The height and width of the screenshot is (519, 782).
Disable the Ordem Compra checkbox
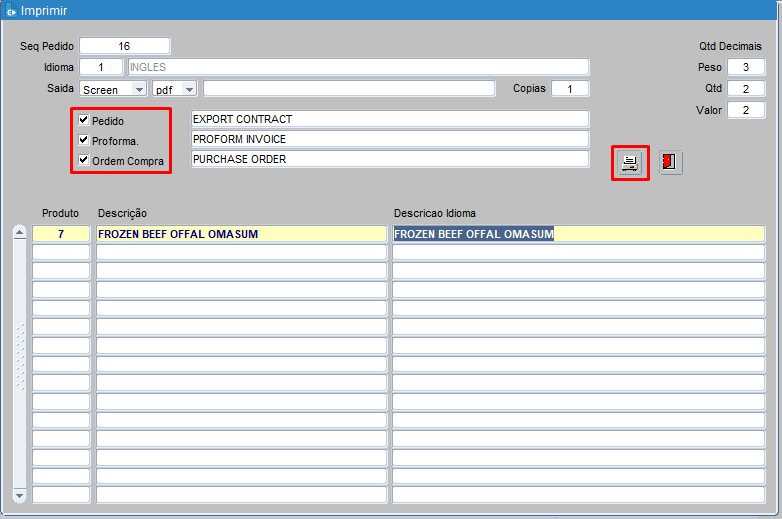84,160
